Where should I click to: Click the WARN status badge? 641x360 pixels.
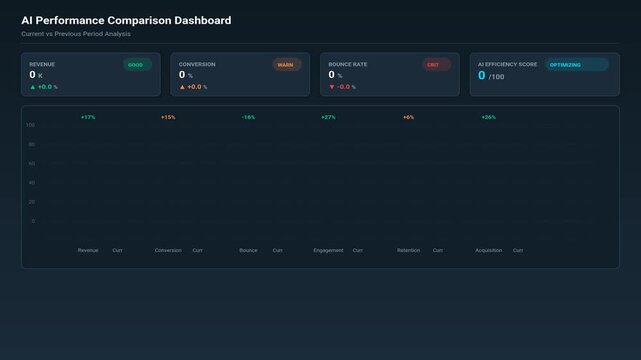(287, 65)
